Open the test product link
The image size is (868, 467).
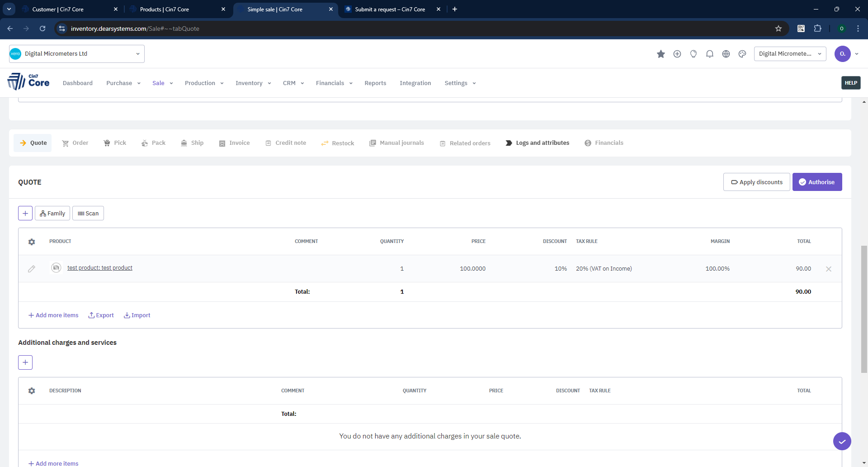pyautogui.click(x=100, y=268)
